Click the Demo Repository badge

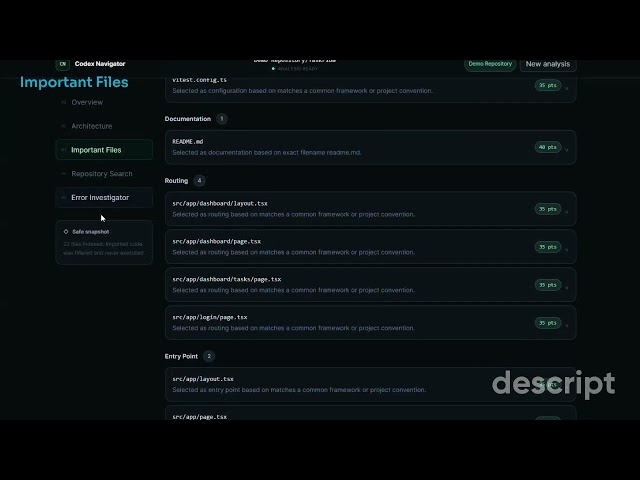point(490,64)
